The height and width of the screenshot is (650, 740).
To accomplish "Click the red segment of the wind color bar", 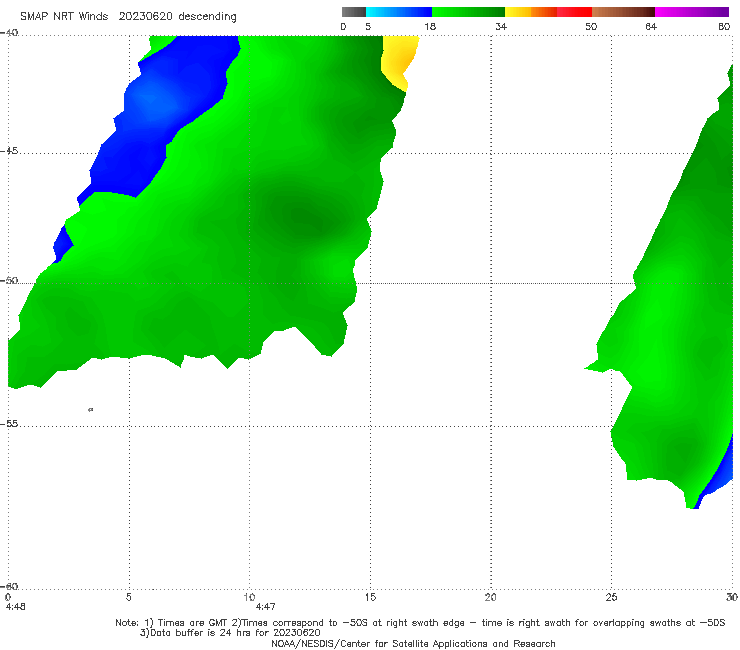I will [574, 12].
